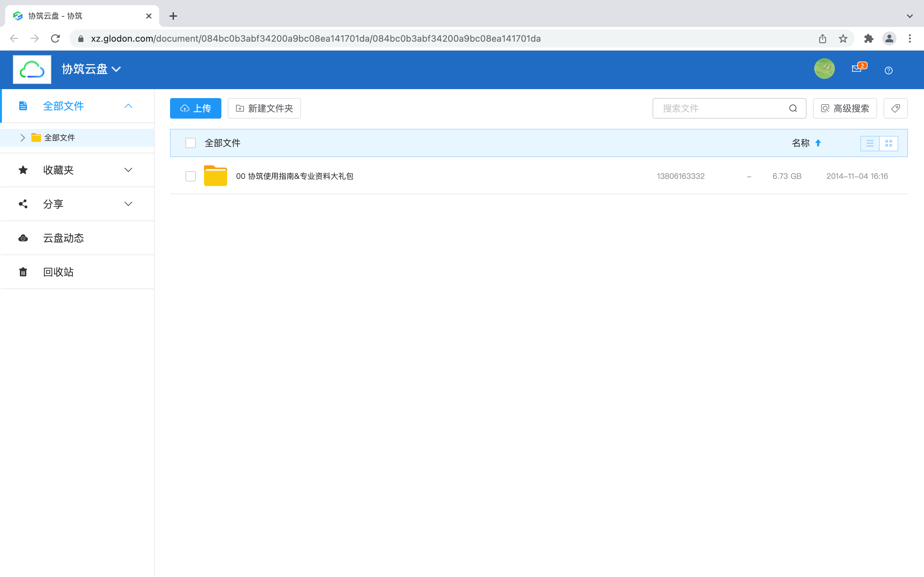Check the 00 协筑使用指南 folder checkbox
Screen dimensions: 924x577
[x=190, y=176]
